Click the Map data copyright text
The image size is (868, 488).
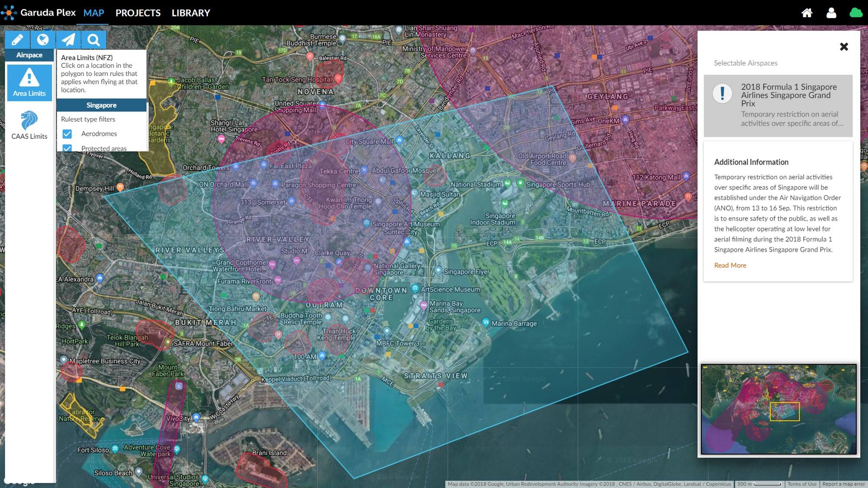tap(589, 484)
